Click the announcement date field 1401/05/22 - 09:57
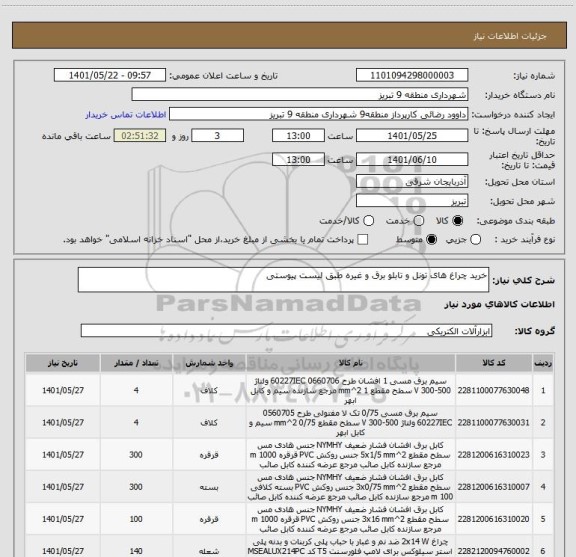 click(x=110, y=75)
